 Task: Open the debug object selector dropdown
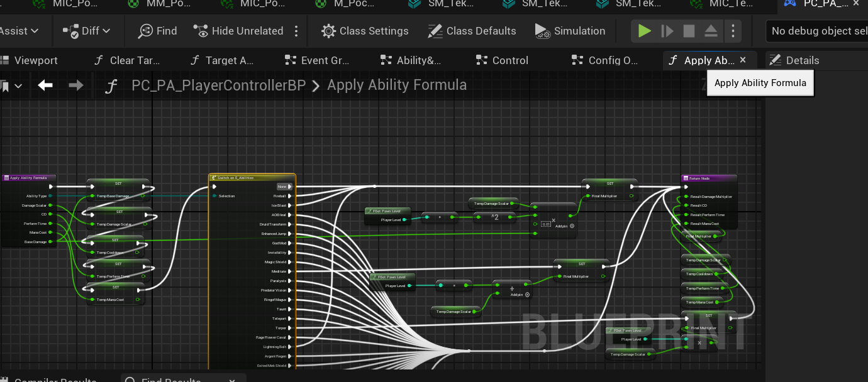818,31
